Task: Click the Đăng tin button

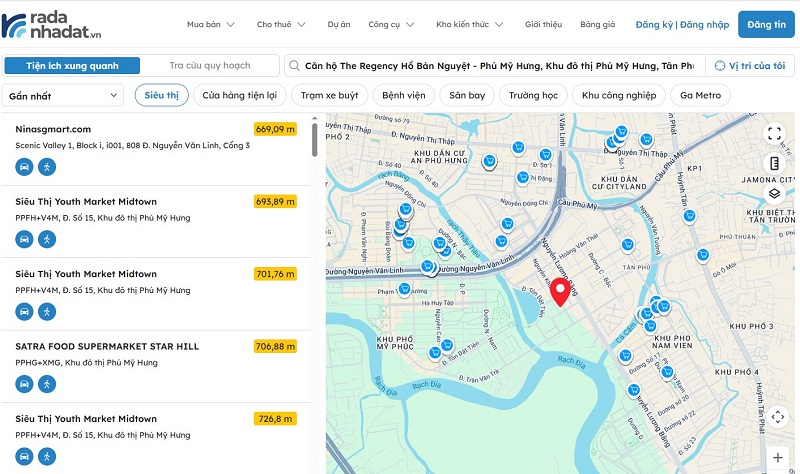Action: tap(766, 24)
